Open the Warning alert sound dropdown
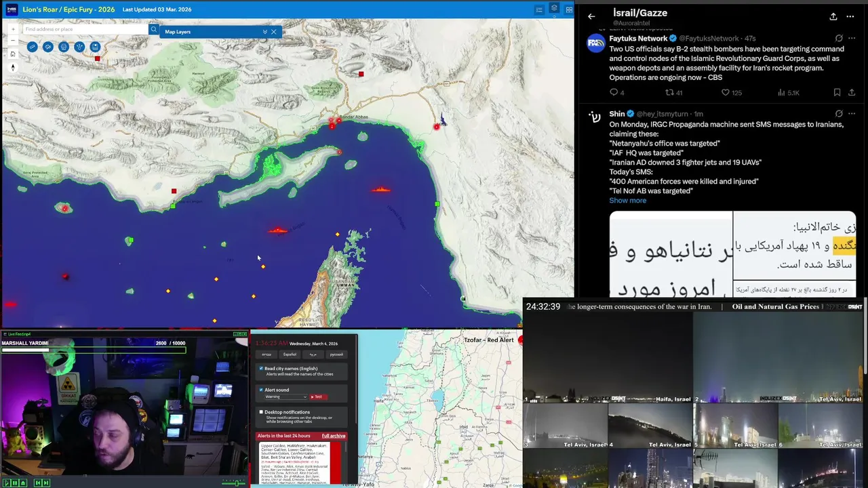 [285, 396]
